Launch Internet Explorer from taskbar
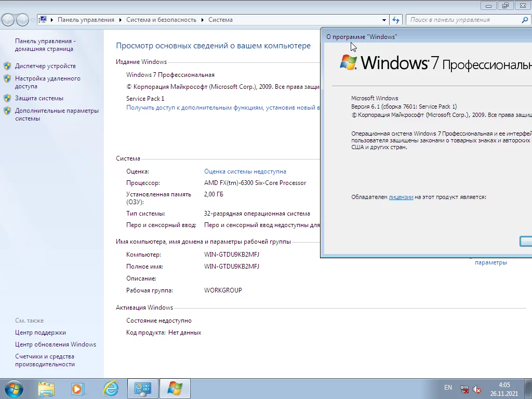The image size is (532, 399). (111, 389)
